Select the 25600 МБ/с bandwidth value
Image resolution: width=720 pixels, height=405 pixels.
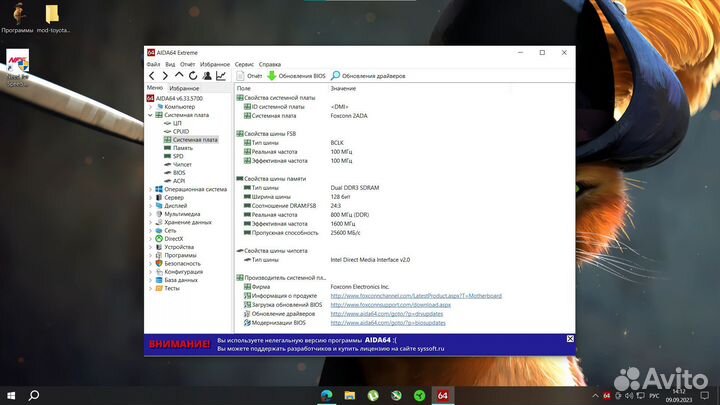345,233
